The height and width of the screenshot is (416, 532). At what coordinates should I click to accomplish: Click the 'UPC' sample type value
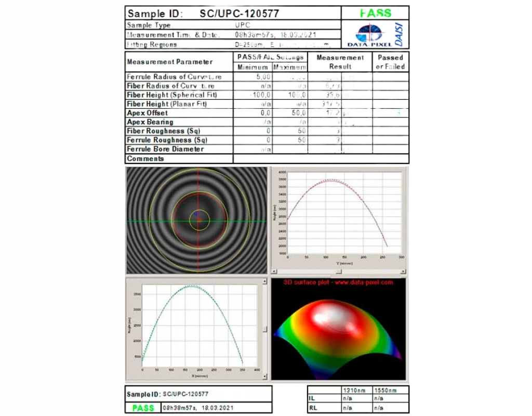[243, 25]
